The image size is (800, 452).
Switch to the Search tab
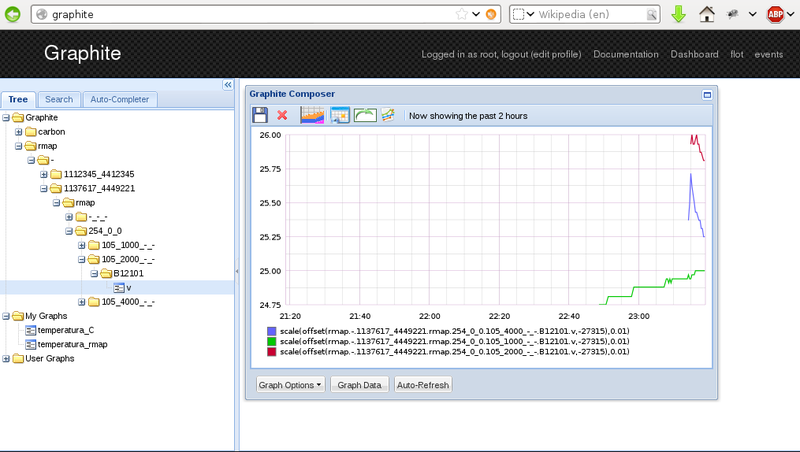tap(59, 99)
